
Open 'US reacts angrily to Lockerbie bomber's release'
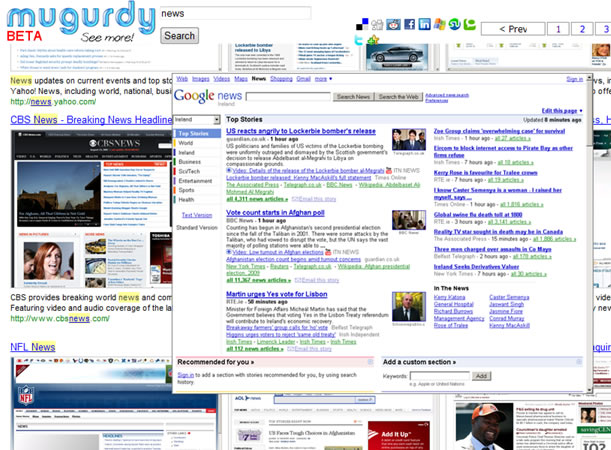click(x=301, y=131)
